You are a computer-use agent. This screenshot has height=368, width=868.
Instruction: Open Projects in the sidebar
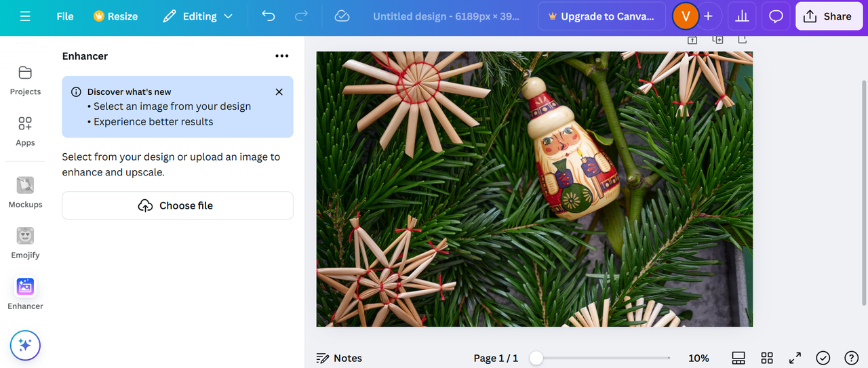coord(25,80)
